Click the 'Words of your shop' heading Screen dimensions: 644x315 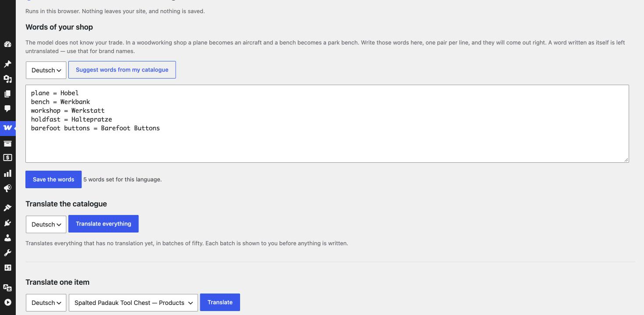pos(59,27)
